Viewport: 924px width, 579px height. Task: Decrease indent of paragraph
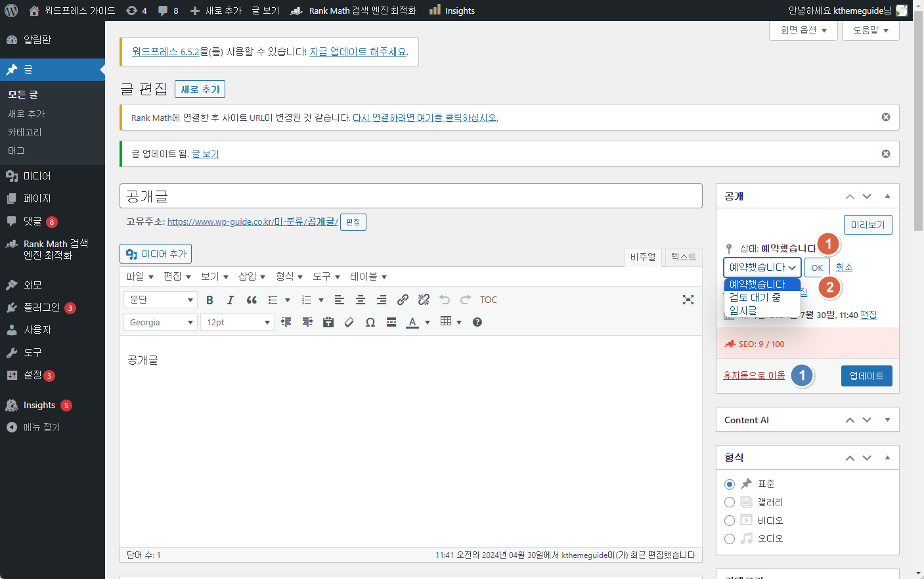(286, 322)
